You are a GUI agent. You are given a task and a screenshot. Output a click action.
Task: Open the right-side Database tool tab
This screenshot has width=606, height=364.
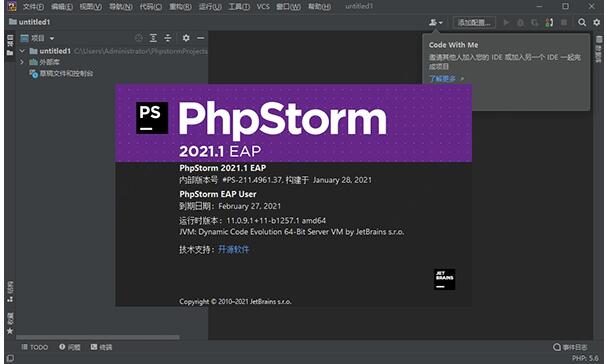(x=599, y=49)
